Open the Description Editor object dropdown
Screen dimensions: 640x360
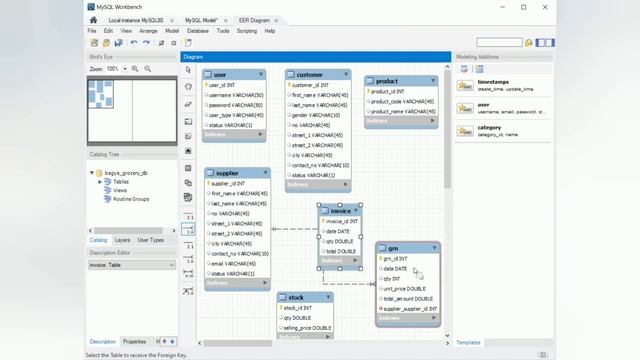tap(132, 265)
